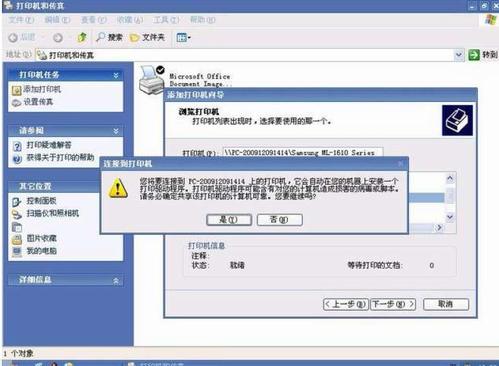Click 添加打印机 (Add printer) link
The height and width of the screenshot is (366, 499).
[42, 89]
